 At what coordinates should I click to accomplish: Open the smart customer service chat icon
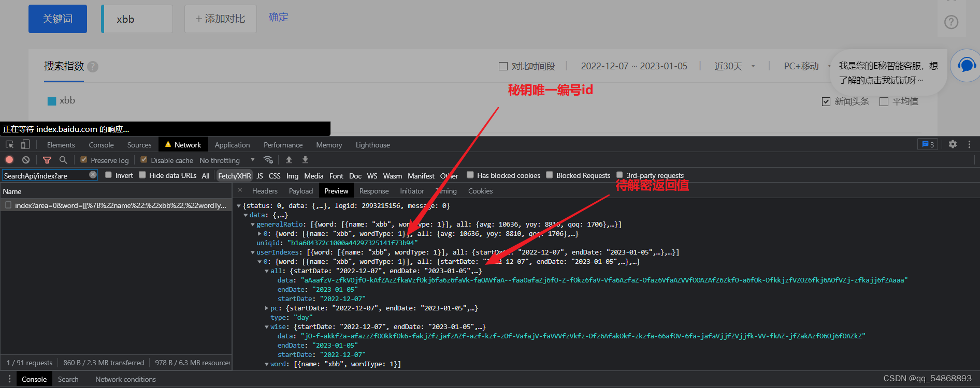(x=967, y=65)
